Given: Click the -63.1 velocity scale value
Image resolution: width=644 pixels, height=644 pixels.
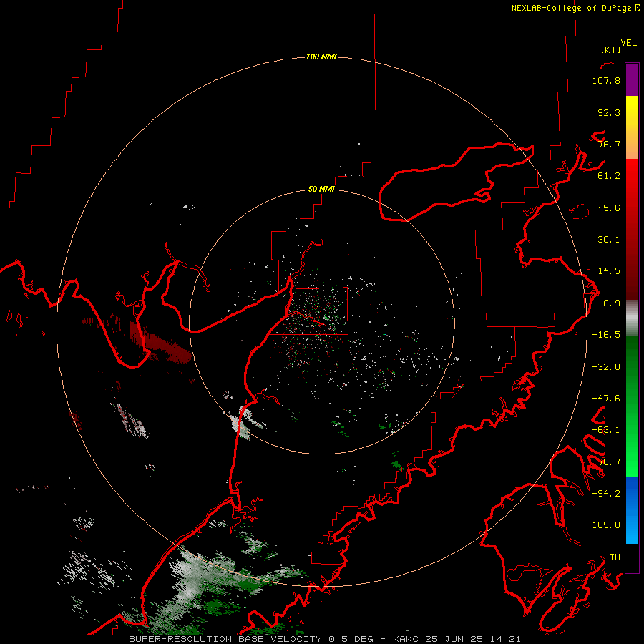Looking at the screenshot, I should point(606,430).
